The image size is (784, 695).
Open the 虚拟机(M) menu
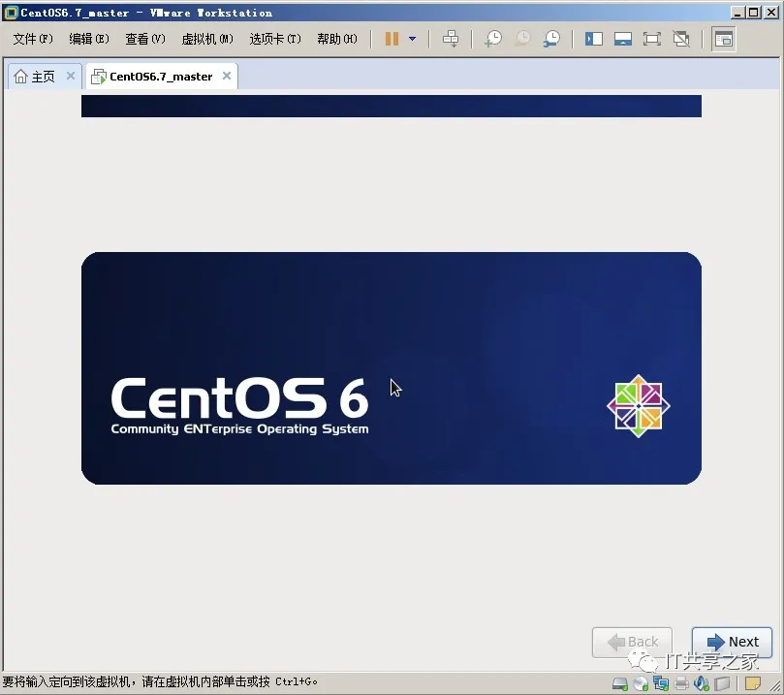pyautogui.click(x=207, y=39)
